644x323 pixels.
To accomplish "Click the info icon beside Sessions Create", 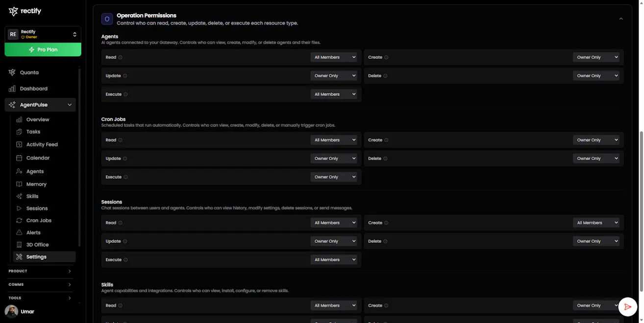I will click(x=386, y=223).
